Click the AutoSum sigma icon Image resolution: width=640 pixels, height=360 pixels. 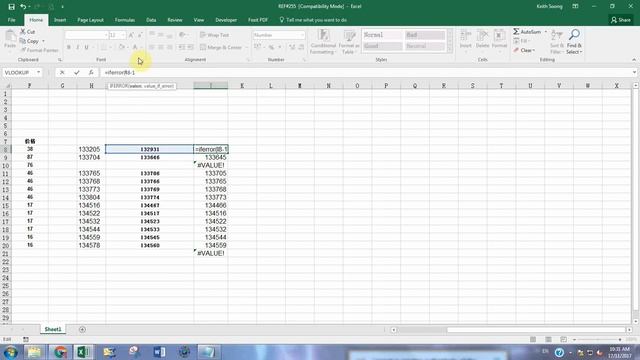pos(516,31)
